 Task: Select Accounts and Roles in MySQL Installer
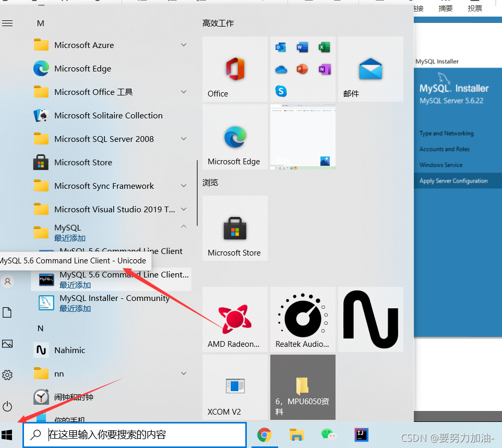(445, 149)
